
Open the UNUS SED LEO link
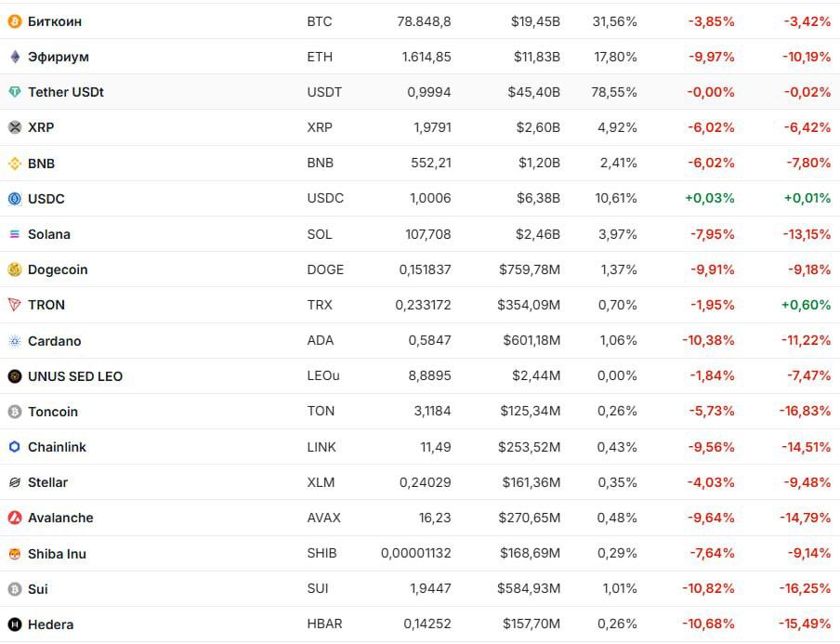[75, 376]
